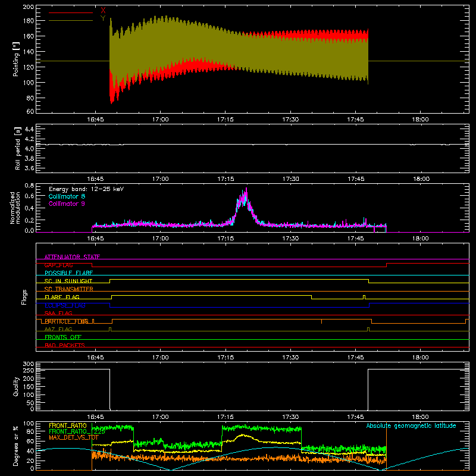This screenshot has height=476, width=476.
Task: Click the GAP_FLAG label
Action: [58, 265]
